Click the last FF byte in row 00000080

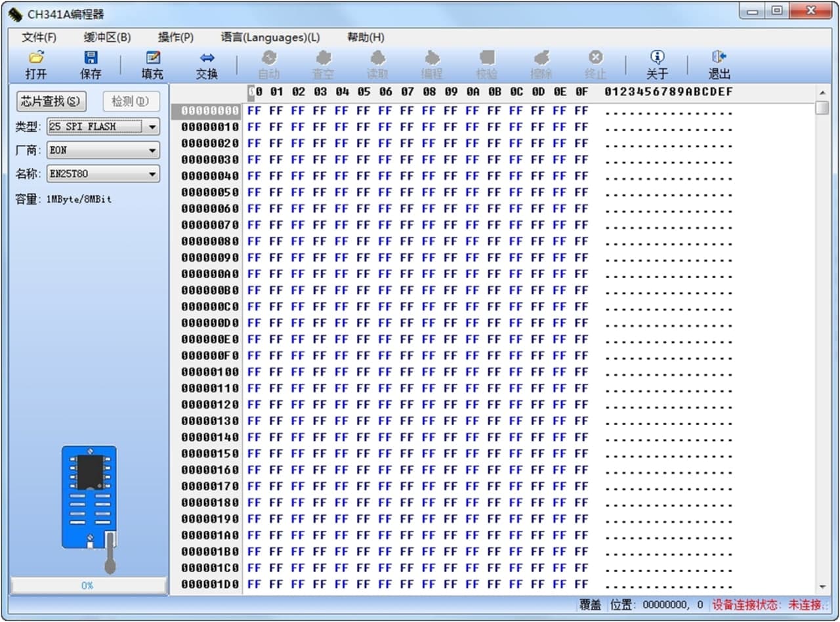[581, 241]
